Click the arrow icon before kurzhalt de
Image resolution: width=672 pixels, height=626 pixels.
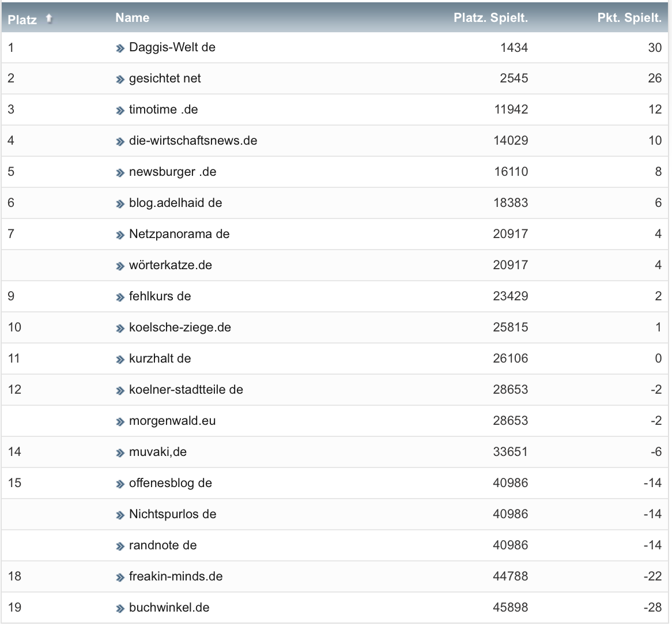(x=120, y=360)
